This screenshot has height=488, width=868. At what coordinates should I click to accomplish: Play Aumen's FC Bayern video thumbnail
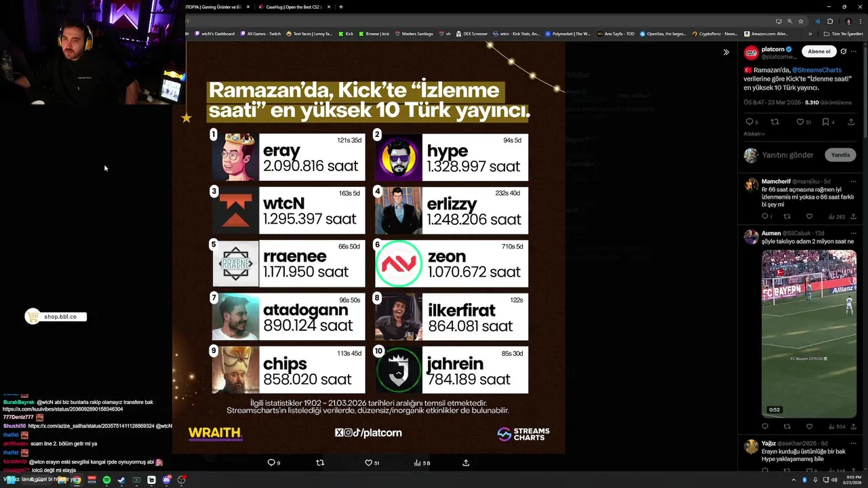(x=809, y=333)
